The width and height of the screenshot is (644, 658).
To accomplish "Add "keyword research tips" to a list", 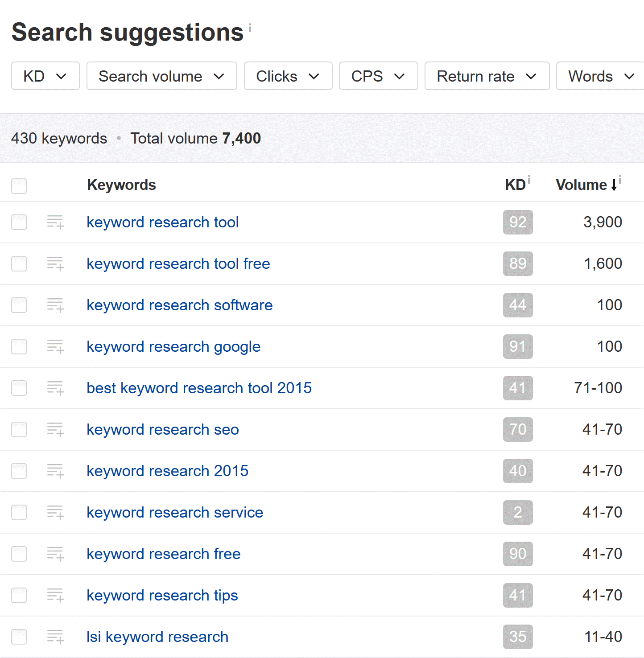I will pos(55,596).
